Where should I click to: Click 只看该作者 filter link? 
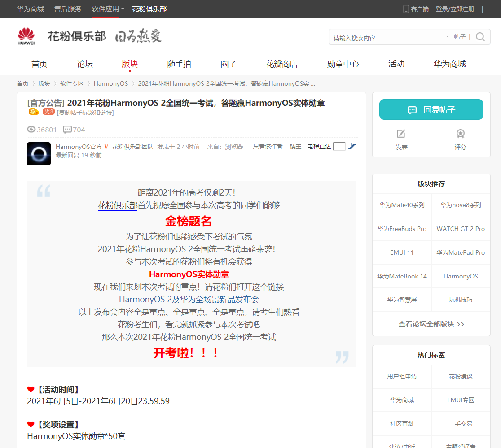(268, 146)
